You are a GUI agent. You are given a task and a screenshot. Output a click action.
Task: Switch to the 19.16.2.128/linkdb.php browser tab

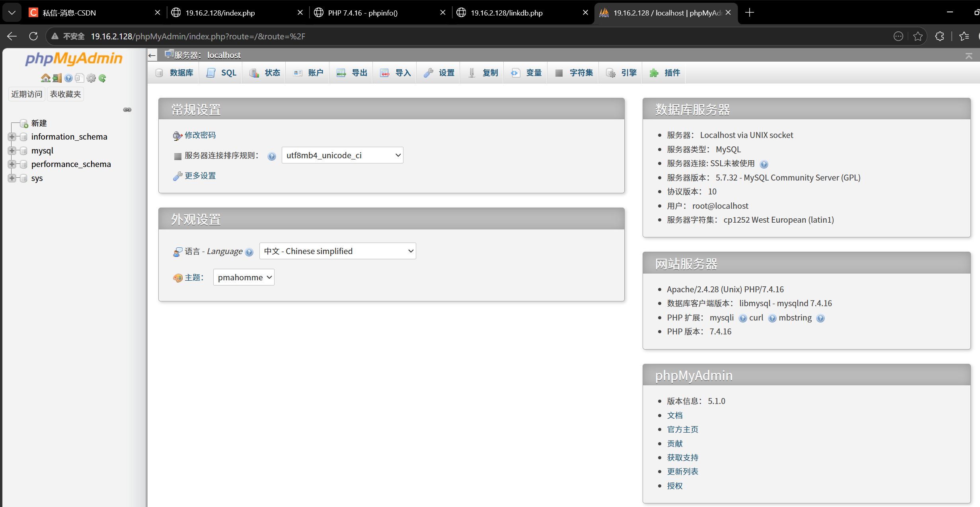522,13
